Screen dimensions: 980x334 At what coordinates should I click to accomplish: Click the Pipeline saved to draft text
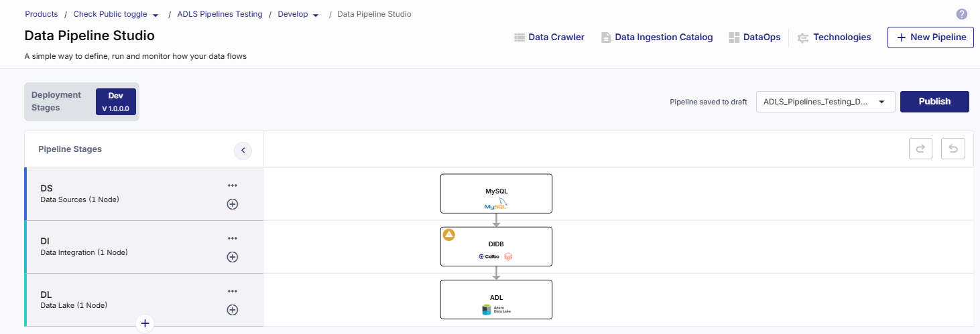[x=709, y=102]
